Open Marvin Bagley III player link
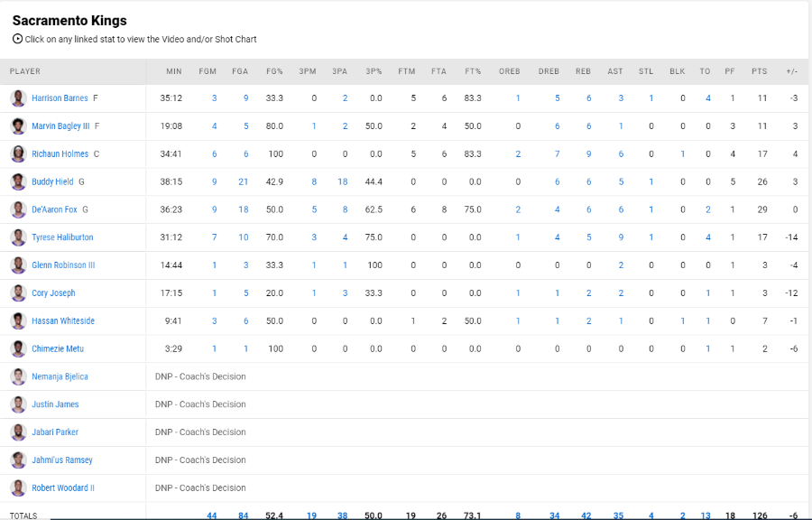Viewport: 812px width, 520px height. [60, 125]
